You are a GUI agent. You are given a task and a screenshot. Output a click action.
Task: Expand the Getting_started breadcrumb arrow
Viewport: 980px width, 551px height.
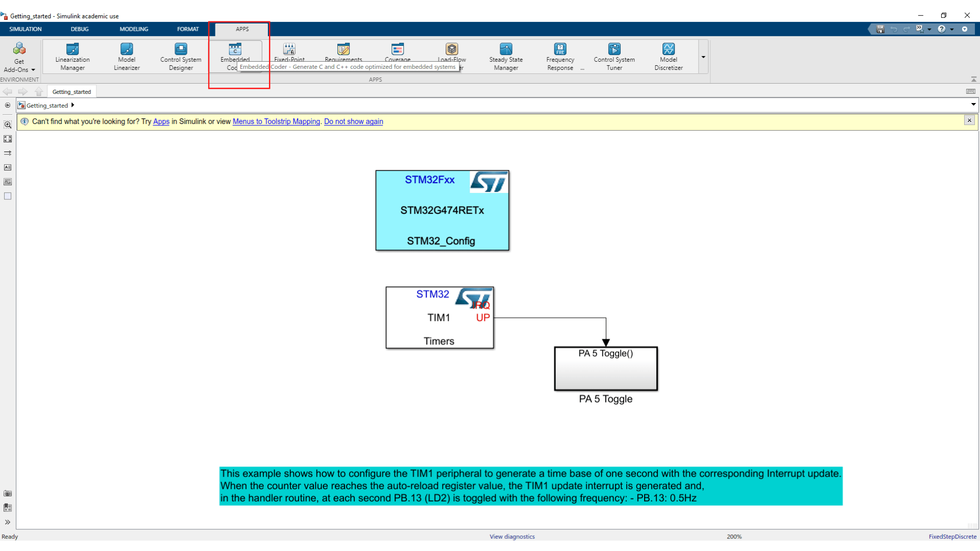pos(72,105)
